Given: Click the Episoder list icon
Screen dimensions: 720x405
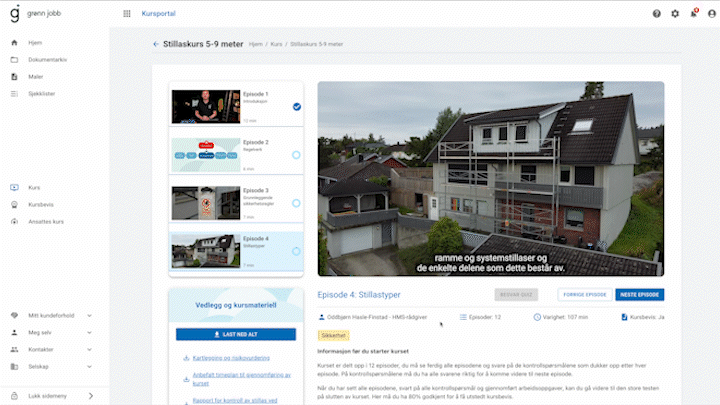Looking at the screenshot, I should (463, 317).
